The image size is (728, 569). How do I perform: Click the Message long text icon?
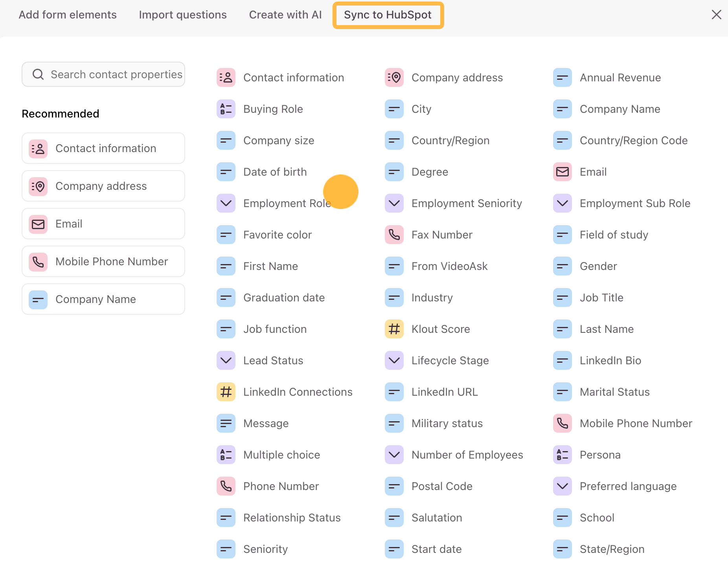click(x=226, y=423)
